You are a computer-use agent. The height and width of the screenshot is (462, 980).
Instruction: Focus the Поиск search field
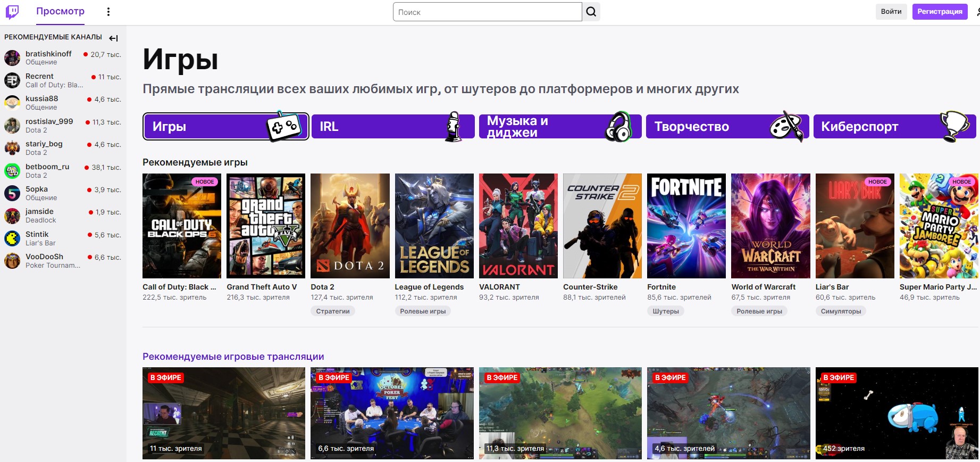click(488, 12)
